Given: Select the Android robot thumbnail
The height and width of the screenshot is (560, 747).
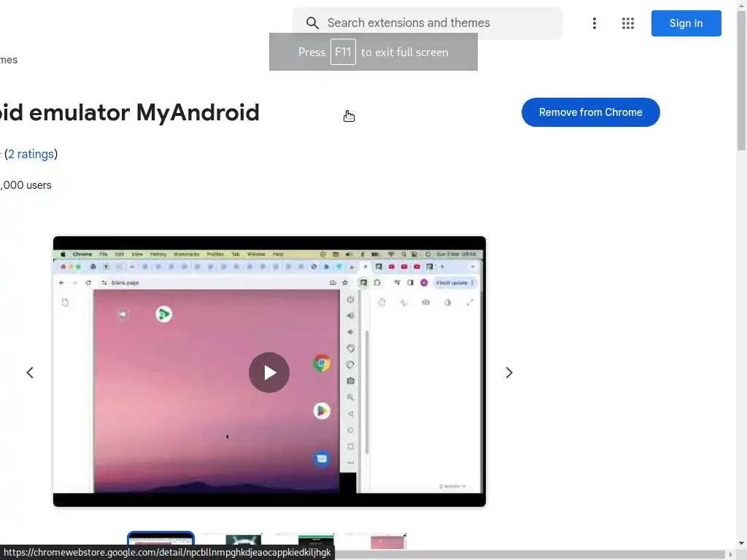Looking at the screenshot, I should coord(231,541).
